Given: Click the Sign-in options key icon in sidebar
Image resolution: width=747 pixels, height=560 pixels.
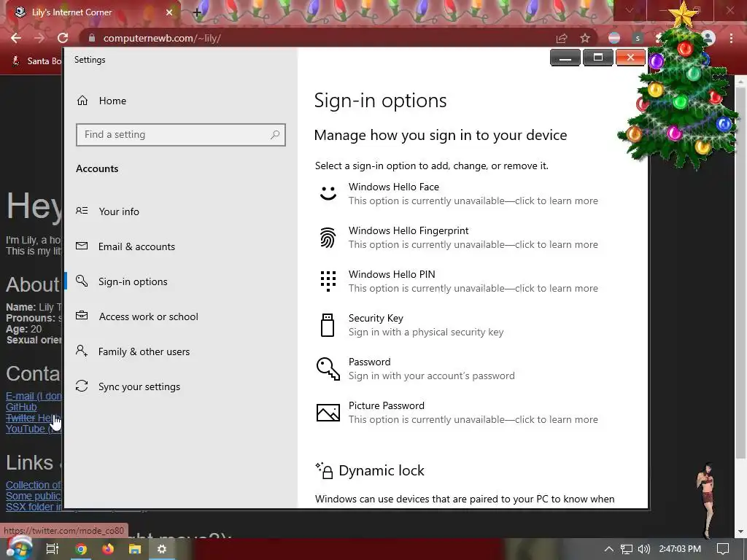Looking at the screenshot, I should (x=82, y=281).
